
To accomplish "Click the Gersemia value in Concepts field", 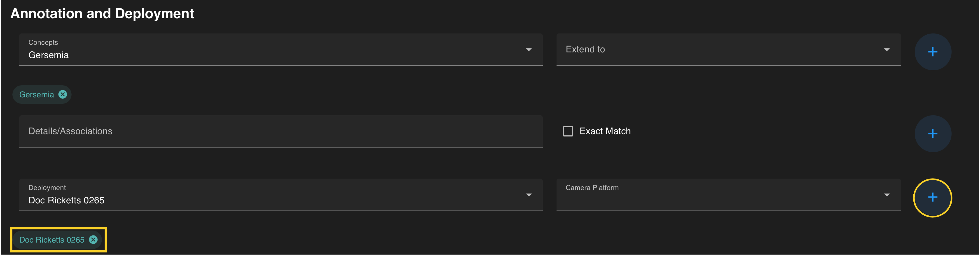I will point(49,55).
